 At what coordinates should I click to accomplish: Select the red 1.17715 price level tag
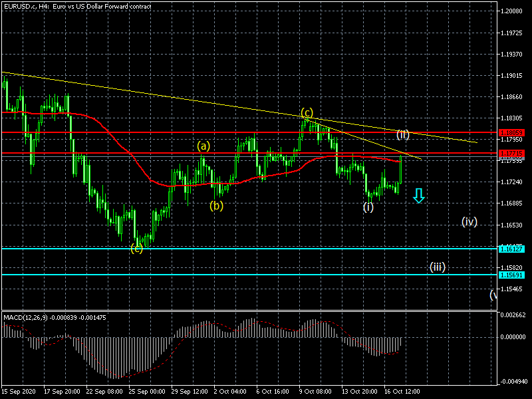tap(511, 154)
